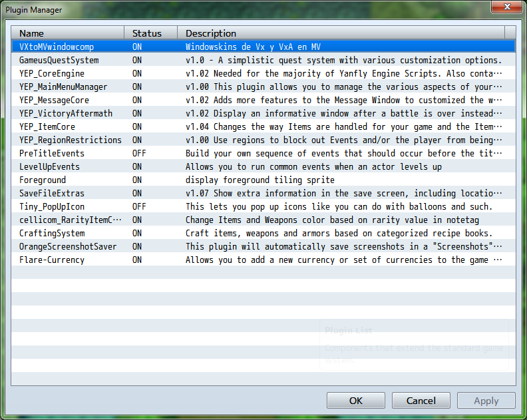
Task: Click the Description column header
Action: (x=341, y=33)
